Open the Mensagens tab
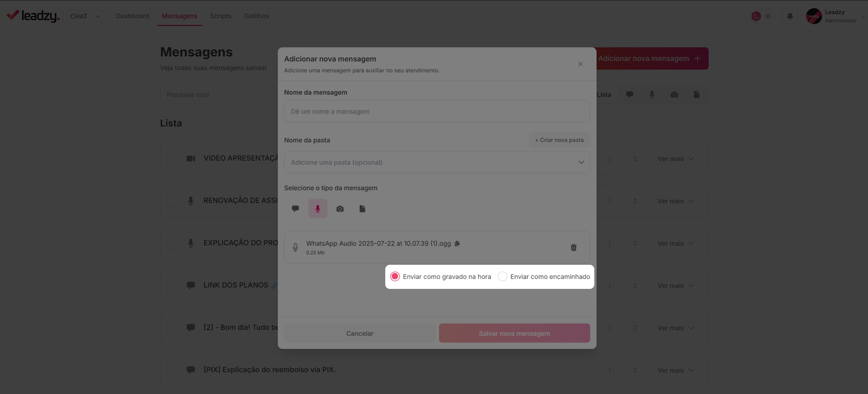868x394 pixels. 179,16
